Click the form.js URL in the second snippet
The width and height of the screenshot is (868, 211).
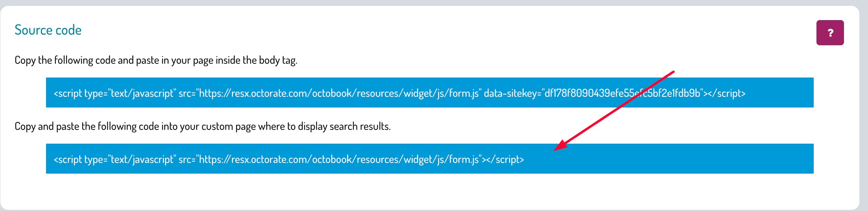(338, 159)
